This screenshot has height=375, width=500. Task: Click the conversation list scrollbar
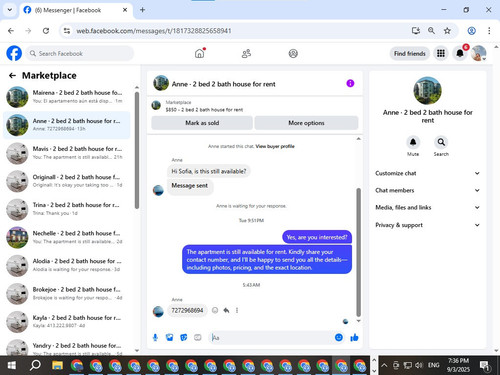click(x=137, y=150)
